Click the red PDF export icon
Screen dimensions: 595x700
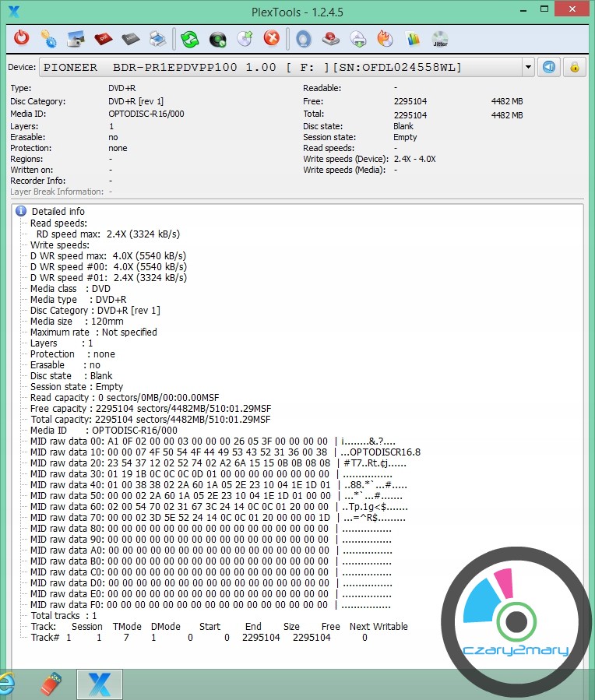click(103, 38)
